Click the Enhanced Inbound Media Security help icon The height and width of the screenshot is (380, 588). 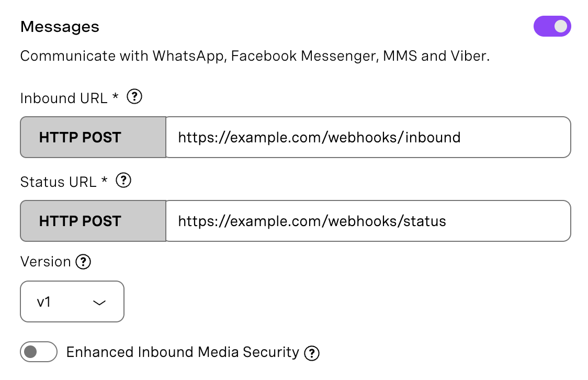point(312,352)
